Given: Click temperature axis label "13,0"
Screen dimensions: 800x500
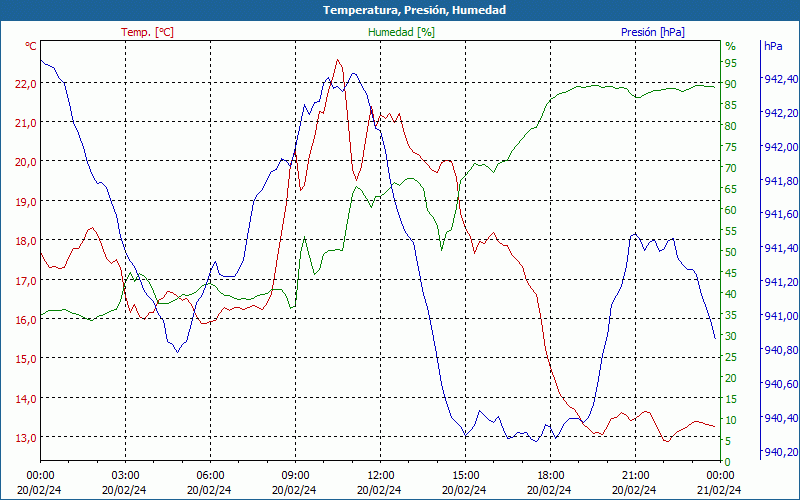Looking at the screenshot, I should [x=26, y=438].
